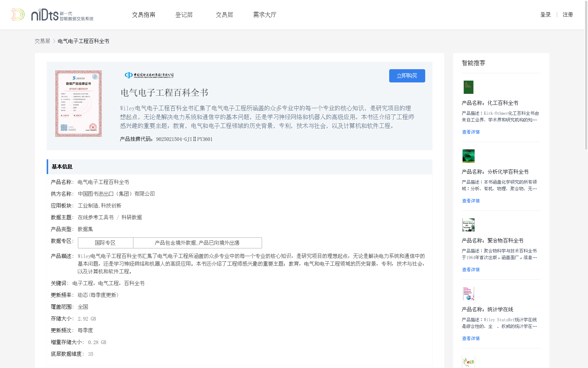The width and height of the screenshot is (588, 368).
Task: Click 产品包含境外数据,产品已向境外出售 cell
Action: [x=197, y=243]
